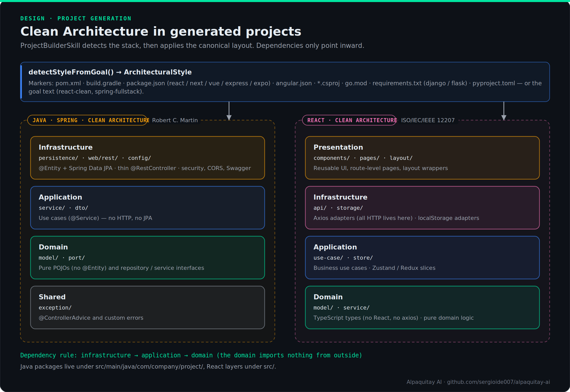The height and width of the screenshot is (392, 570).
Task: Click the 'service/ · dto/' path line
Action: click(x=63, y=208)
